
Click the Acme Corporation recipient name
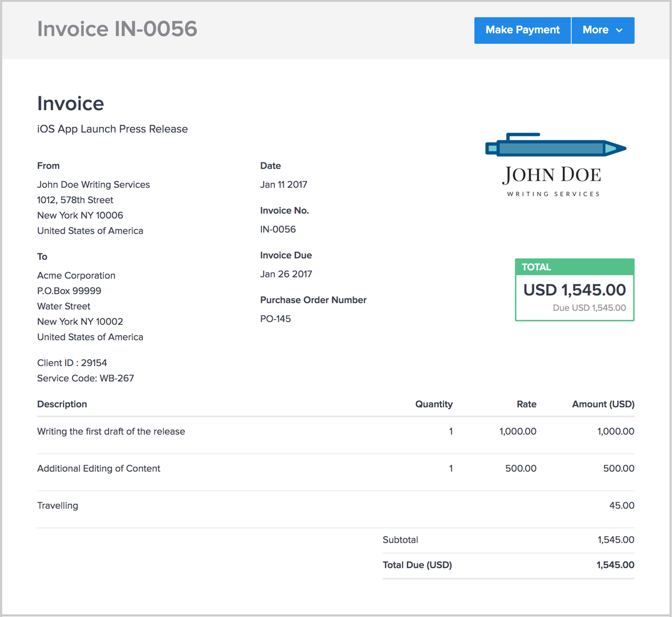coord(76,275)
